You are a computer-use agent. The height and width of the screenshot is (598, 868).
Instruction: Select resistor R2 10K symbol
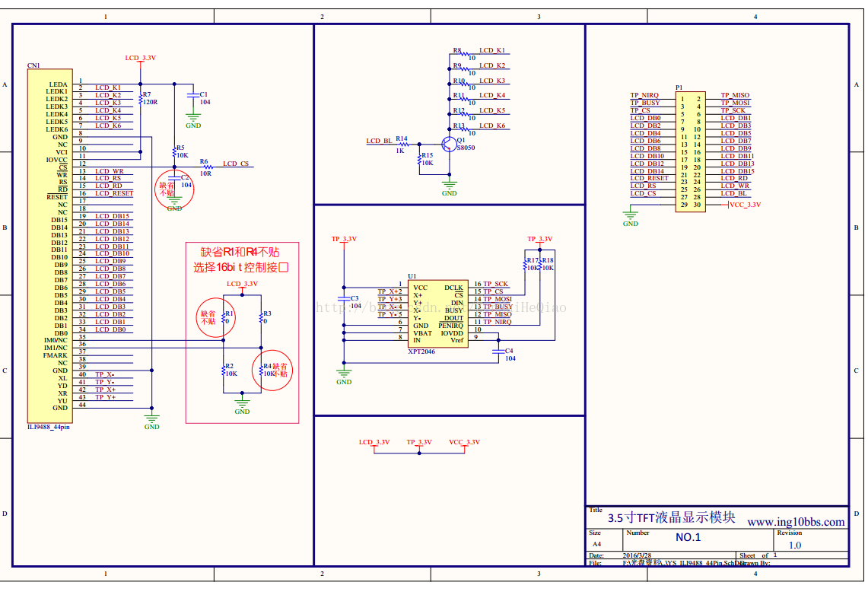point(224,370)
